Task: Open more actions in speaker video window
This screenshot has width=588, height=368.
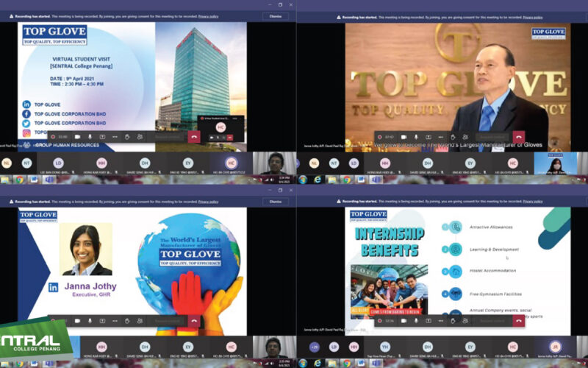Action: 440,137
